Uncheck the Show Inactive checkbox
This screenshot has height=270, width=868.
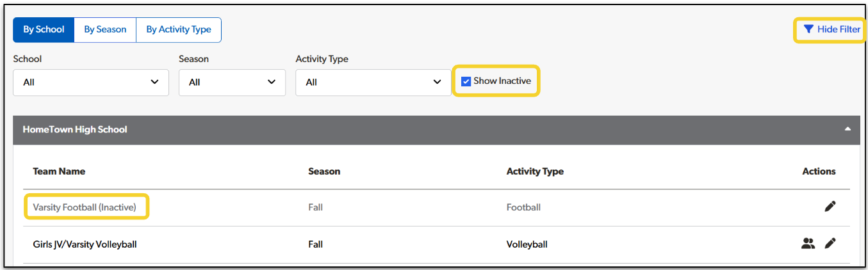[x=466, y=81]
